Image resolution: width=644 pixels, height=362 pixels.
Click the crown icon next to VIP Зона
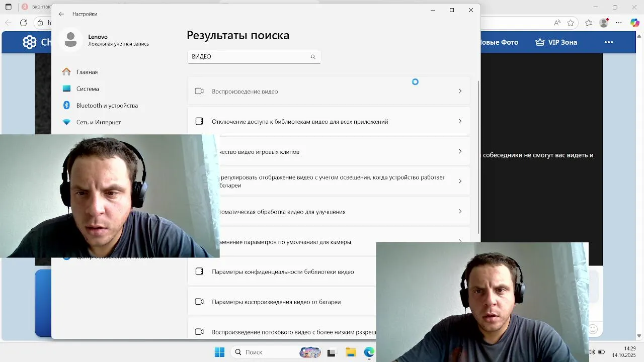pyautogui.click(x=540, y=42)
